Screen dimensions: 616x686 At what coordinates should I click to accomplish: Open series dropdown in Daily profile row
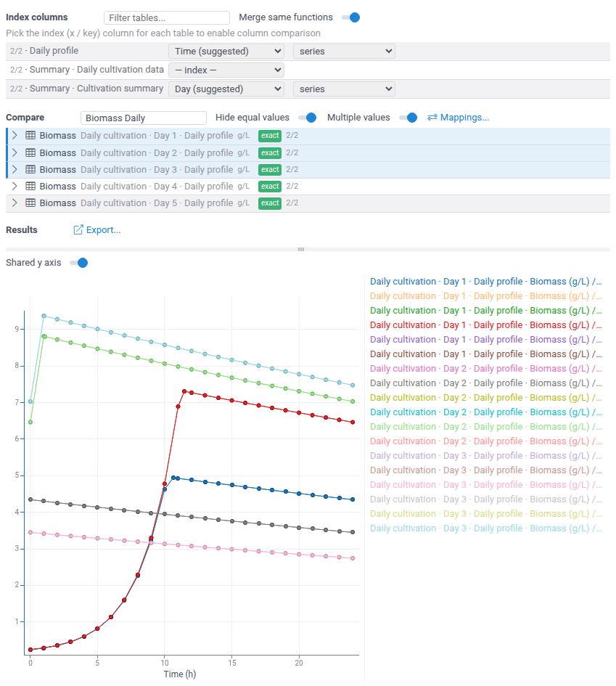tap(344, 52)
